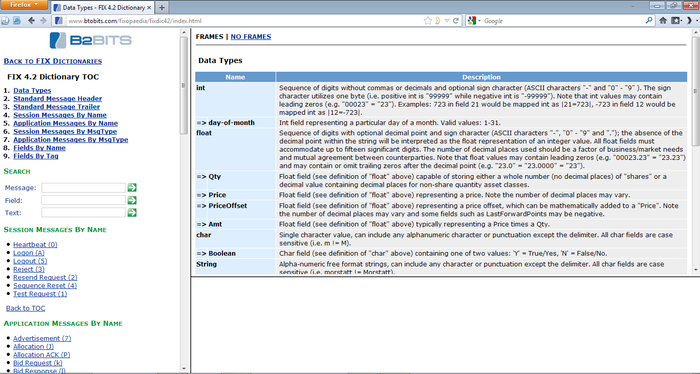Open the Resend Request (2) link
The height and width of the screenshot is (374, 700).
pos(45,277)
